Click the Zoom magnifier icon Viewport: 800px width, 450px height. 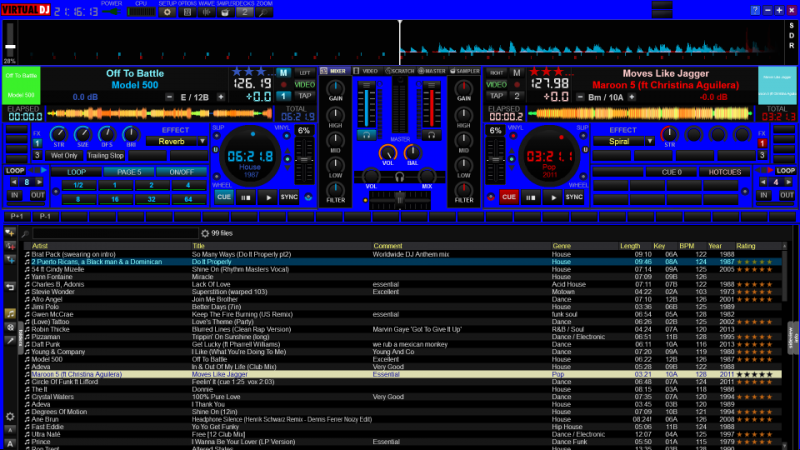click(x=264, y=12)
